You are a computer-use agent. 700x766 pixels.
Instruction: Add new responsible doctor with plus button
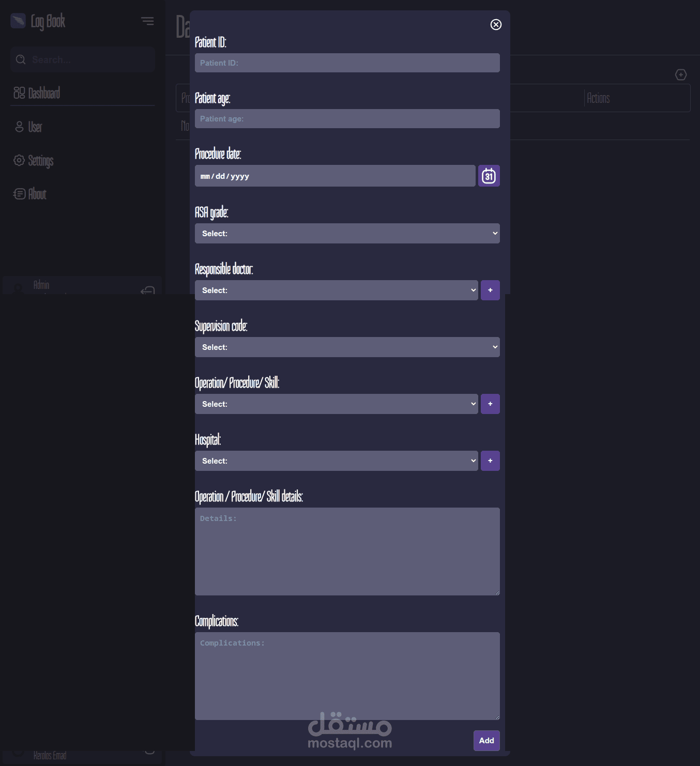coord(490,290)
